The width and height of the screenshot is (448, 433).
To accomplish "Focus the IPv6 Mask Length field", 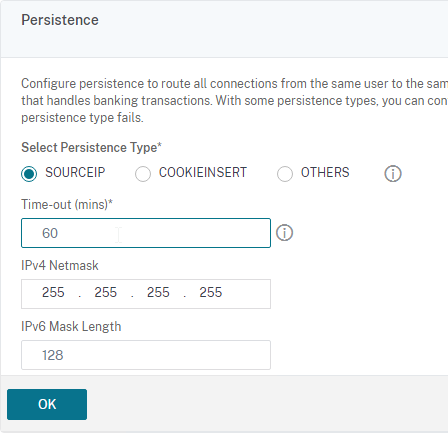I will point(146,355).
